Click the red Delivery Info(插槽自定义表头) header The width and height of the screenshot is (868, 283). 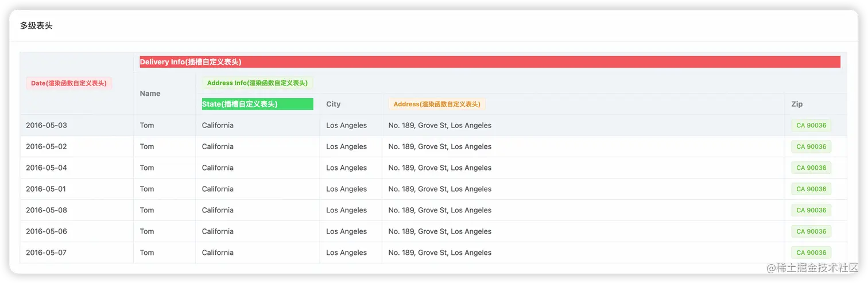click(x=490, y=62)
